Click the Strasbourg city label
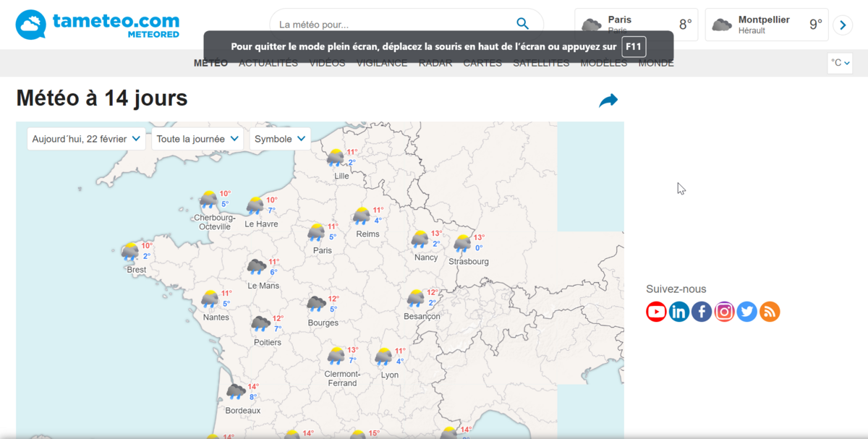Screen dimensions: 868x439 [469, 261]
